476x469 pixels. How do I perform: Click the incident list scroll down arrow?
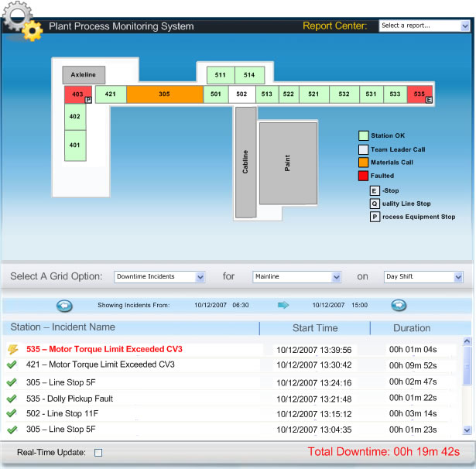click(x=466, y=430)
